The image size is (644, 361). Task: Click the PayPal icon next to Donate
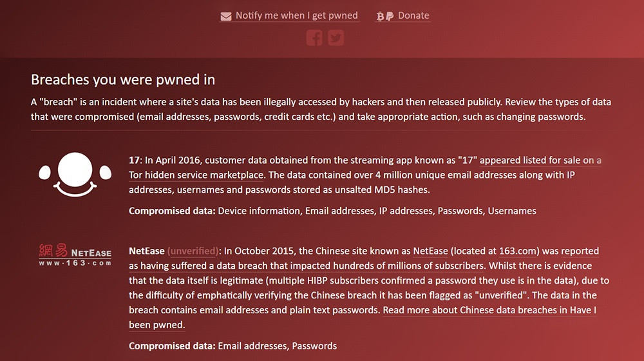click(x=390, y=16)
